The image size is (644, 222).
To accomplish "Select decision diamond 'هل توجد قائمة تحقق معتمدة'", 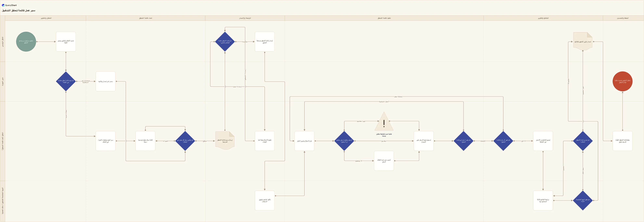I will point(66,81).
